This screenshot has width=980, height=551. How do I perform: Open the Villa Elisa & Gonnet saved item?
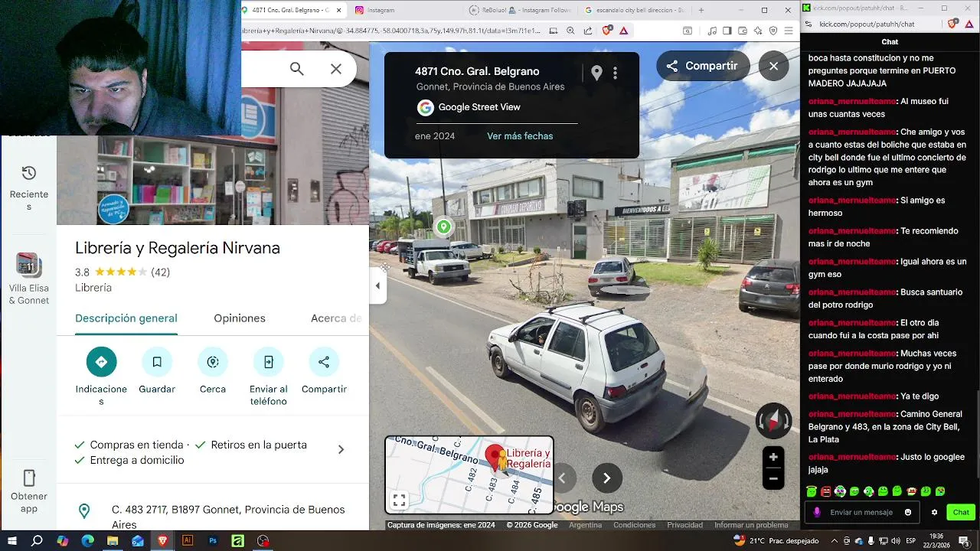pos(29,279)
